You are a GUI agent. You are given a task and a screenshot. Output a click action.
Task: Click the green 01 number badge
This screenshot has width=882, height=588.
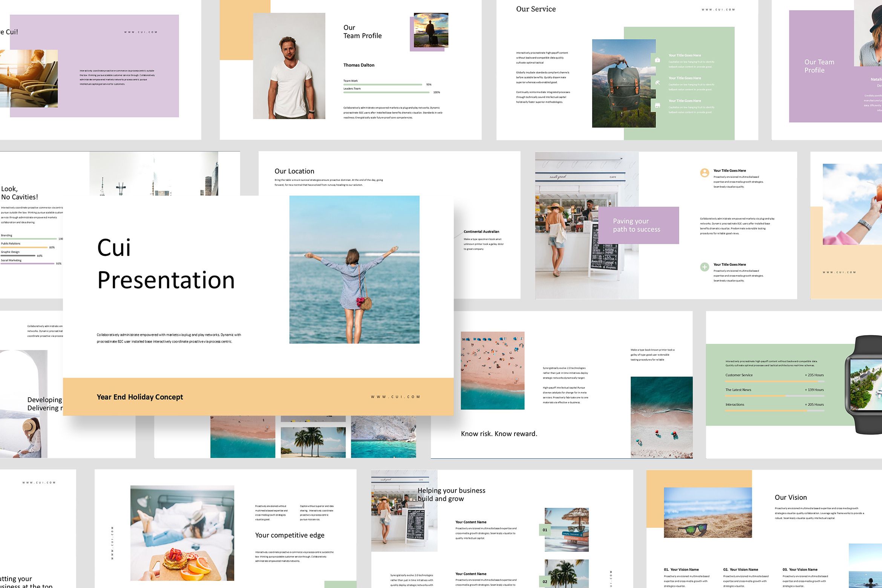coord(545,530)
